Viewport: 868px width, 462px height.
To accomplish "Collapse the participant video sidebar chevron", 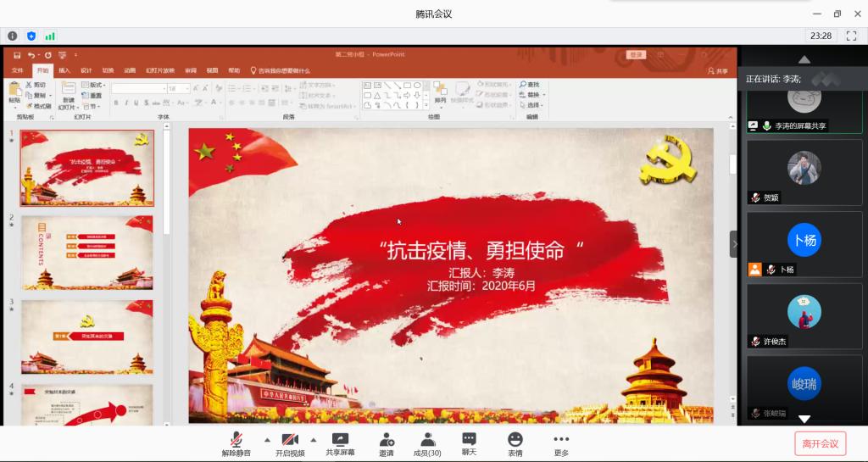I will [734, 244].
